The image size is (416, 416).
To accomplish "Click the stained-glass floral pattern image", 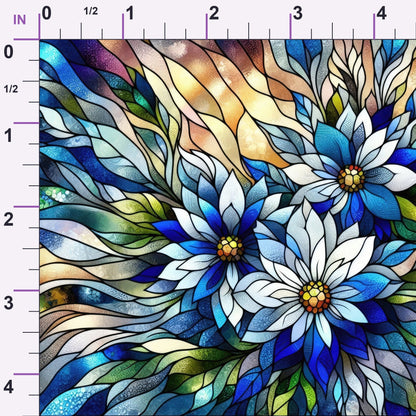I will point(228,228).
